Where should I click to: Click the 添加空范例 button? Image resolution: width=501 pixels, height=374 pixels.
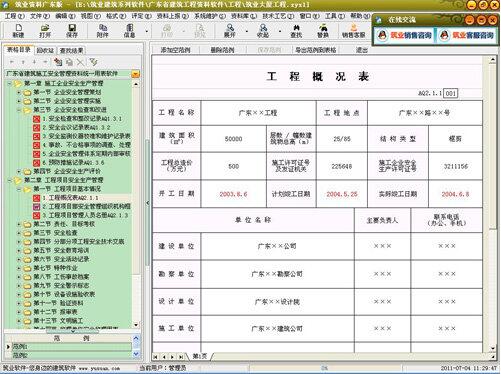click(175, 50)
